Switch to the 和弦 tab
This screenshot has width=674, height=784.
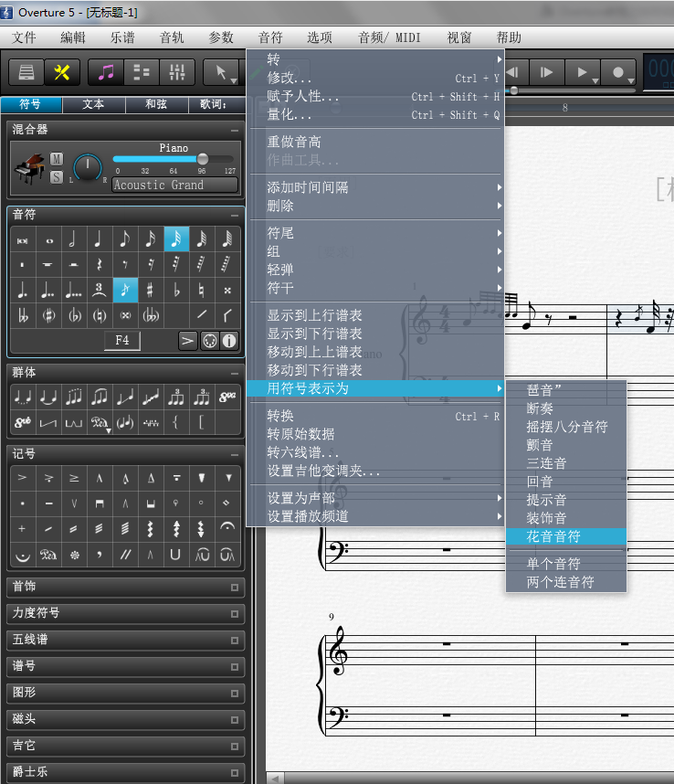[x=156, y=104]
